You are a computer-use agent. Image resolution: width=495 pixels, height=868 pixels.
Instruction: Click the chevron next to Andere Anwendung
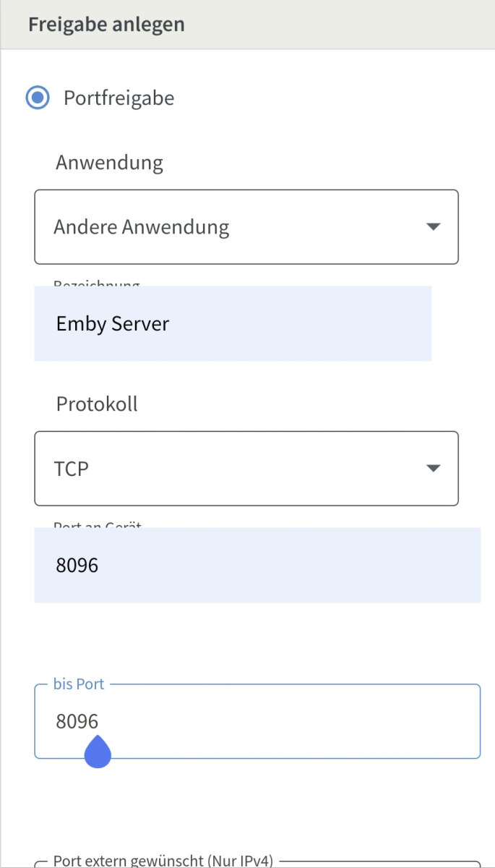pos(434,226)
